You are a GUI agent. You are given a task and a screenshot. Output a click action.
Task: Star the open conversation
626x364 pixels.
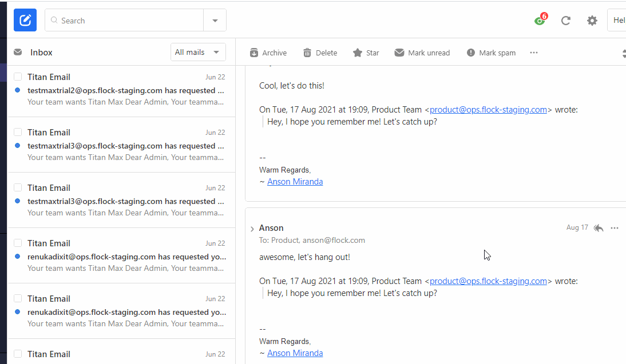point(366,53)
